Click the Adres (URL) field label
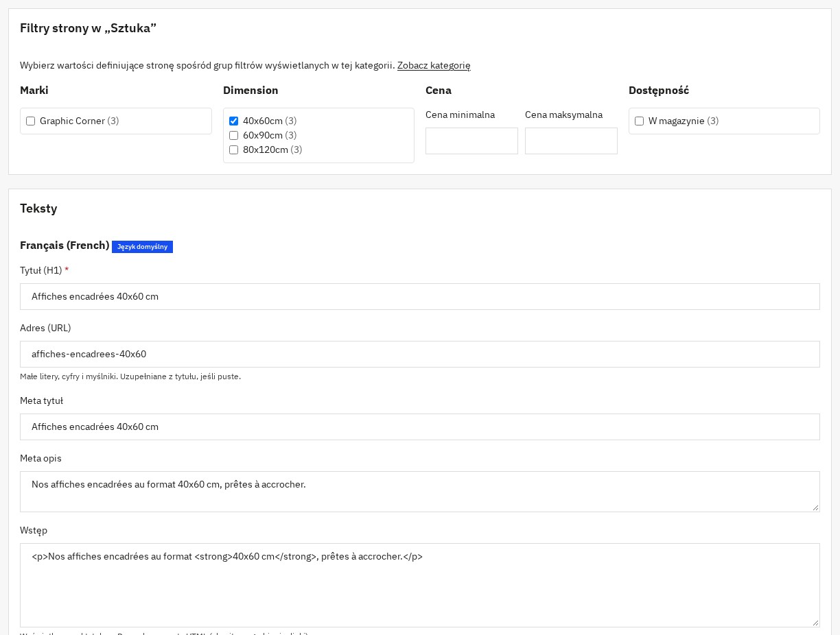Viewport: 840px width, 635px height. tap(45, 328)
